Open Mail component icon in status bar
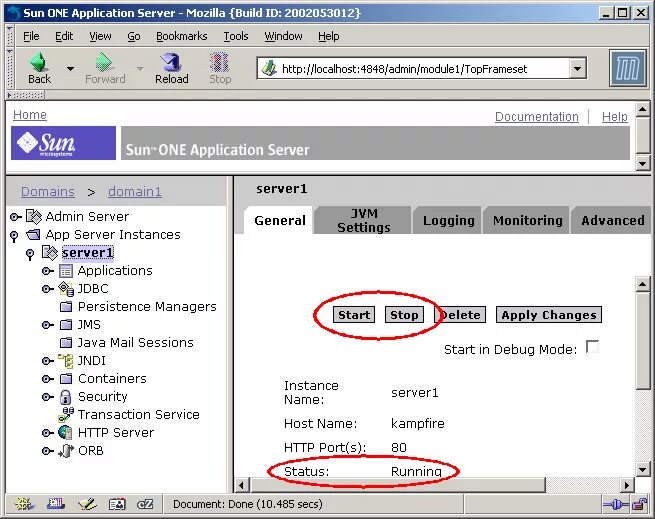The width and height of the screenshot is (655, 519). pos(56,504)
